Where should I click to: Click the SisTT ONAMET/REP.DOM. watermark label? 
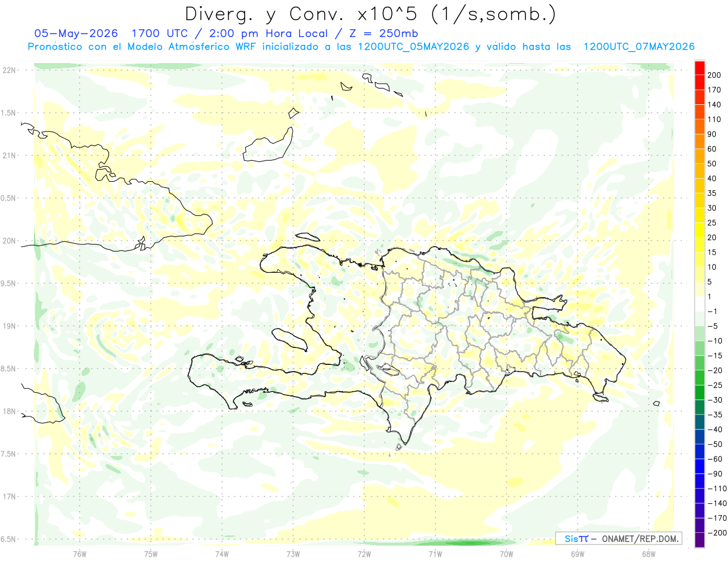click(618, 538)
